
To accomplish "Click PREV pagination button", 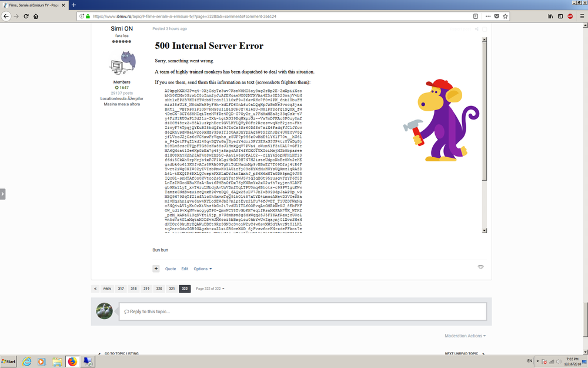I will (107, 289).
